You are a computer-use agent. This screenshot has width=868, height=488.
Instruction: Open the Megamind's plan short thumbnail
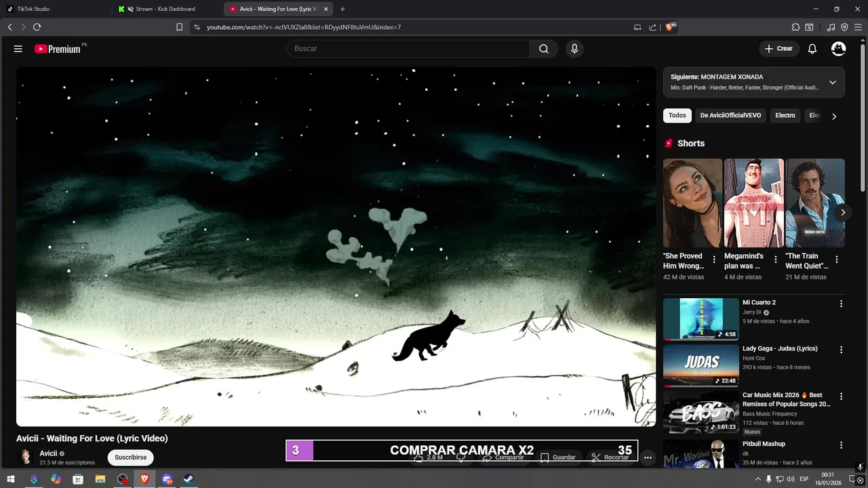[x=754, y=203]
